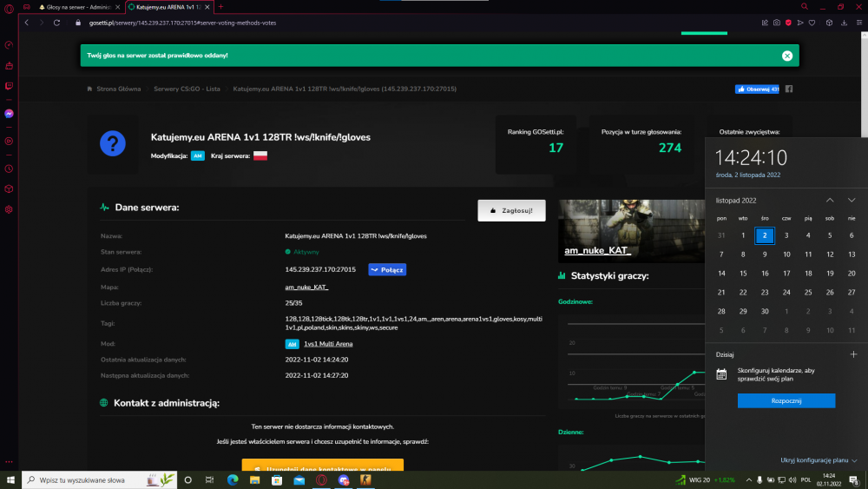Bookmark the page with heart icon
This screenshot has height=489, width=868.
[812, 23]
